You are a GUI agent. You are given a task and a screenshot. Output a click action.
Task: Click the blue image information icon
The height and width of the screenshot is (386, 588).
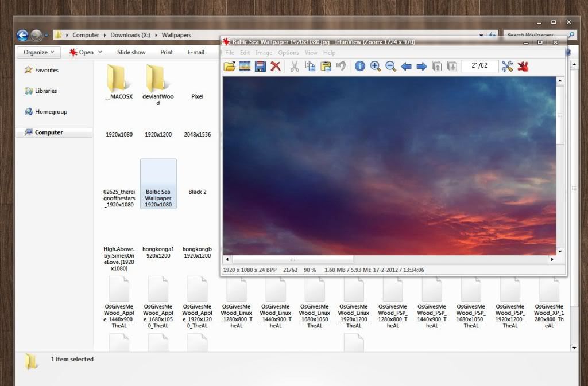point(360,66)
